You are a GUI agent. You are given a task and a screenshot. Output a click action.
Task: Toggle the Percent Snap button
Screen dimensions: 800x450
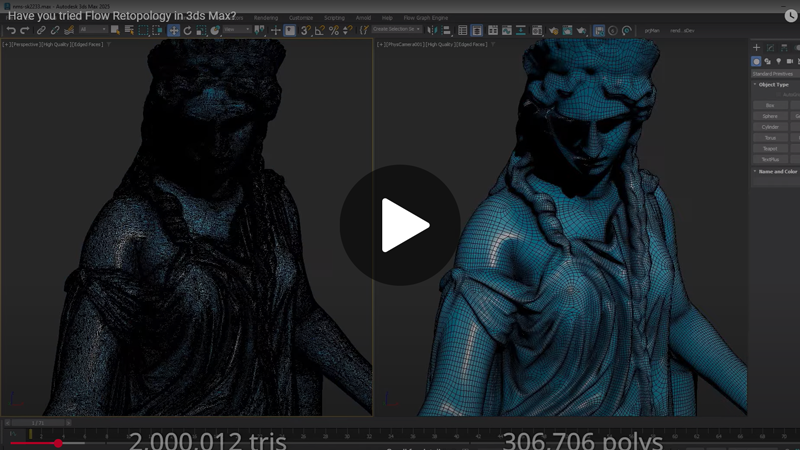point(334,31)
